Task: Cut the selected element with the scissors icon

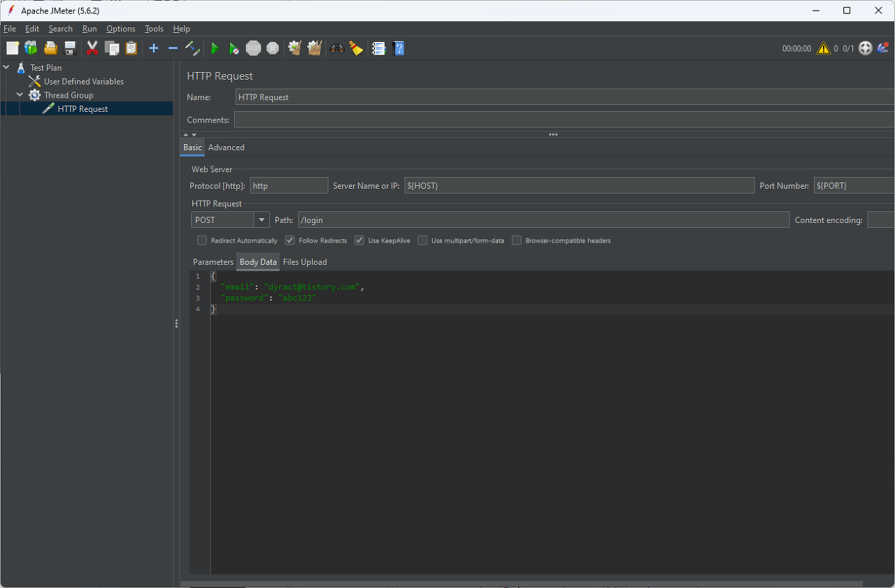Action: (92, 48)
